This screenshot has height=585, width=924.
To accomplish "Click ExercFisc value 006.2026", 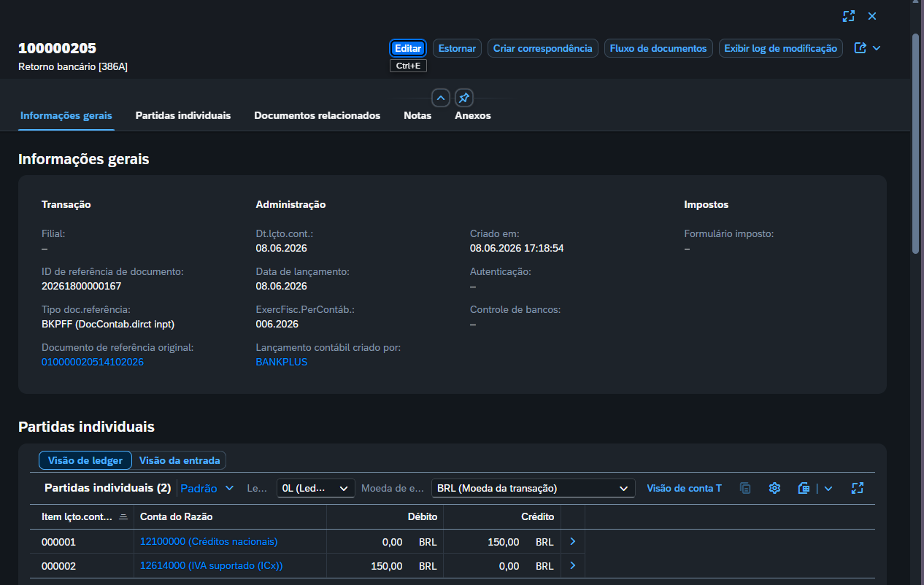I will click(x=277, y=324).
